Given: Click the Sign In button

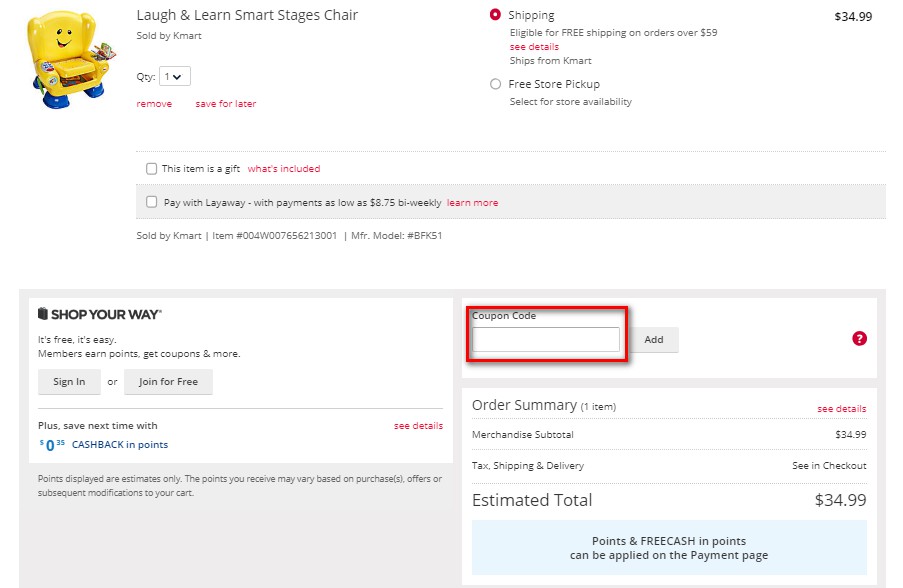Looking at the screenshot, I should click(x=69, y=382).
